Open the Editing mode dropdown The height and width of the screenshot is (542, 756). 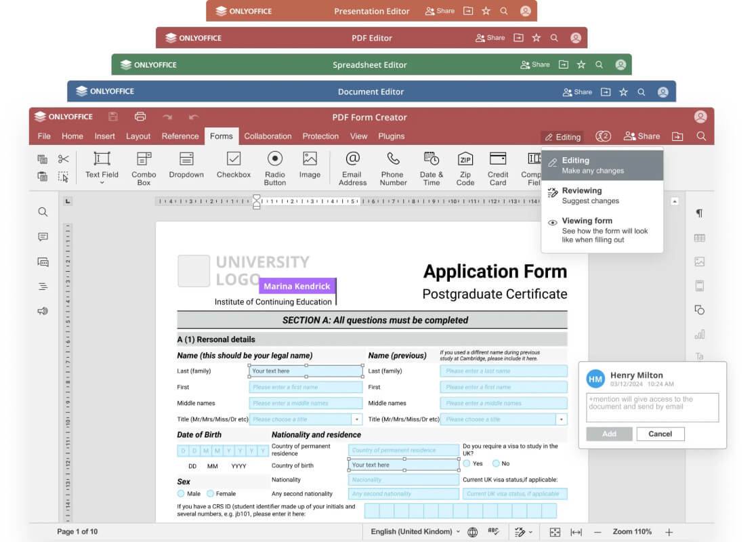[x=563, y=137]
